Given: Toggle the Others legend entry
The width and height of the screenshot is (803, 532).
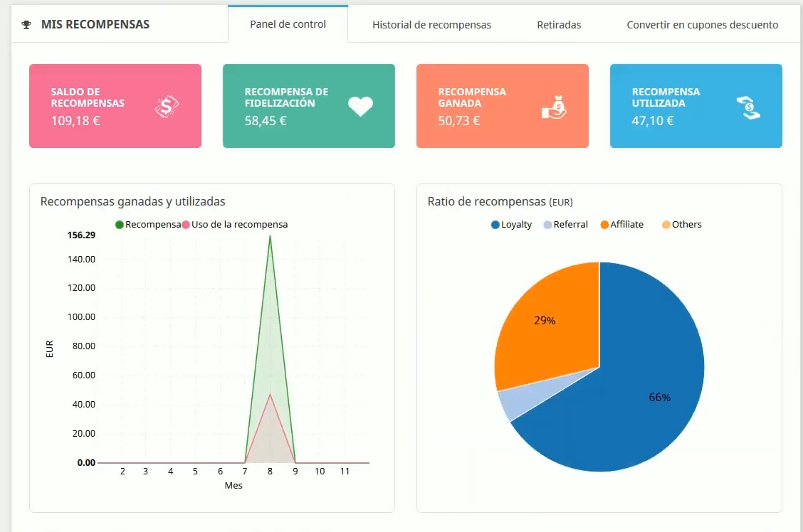Looking at the screenshot, I should (681, 225).
